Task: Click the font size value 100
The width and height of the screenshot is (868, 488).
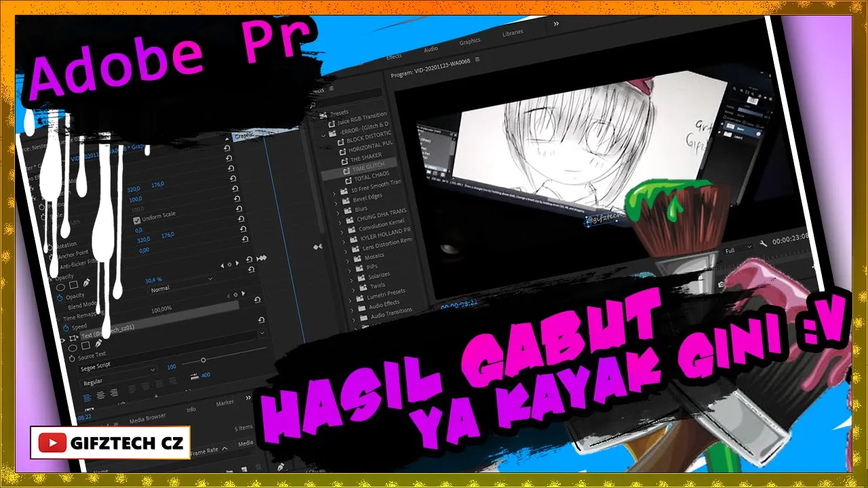Action: (x=171, y=367)
